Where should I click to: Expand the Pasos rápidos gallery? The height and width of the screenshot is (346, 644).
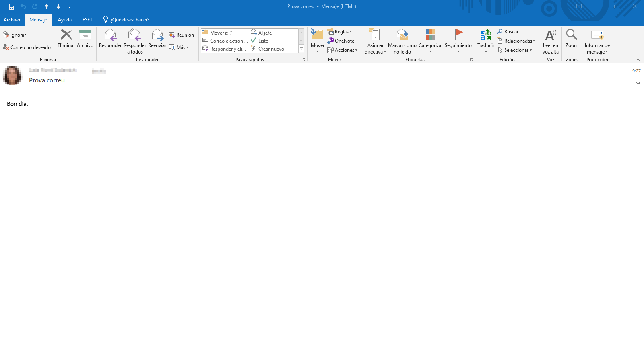pos(301,49)
